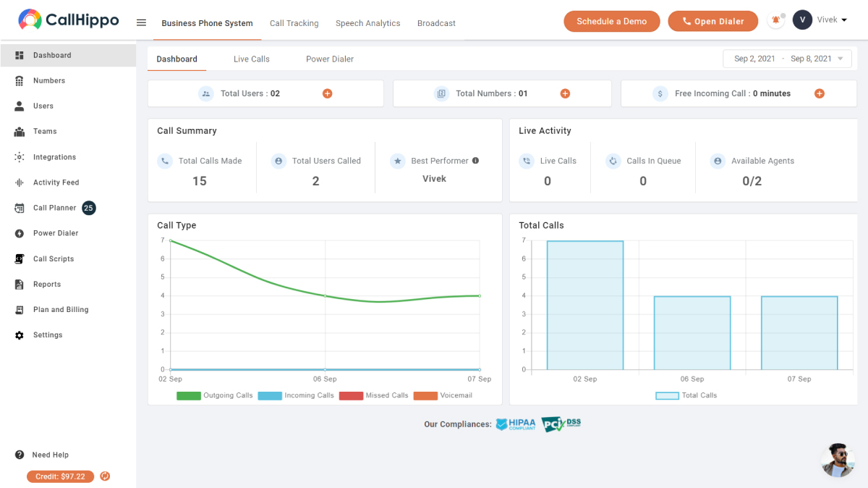Switch to Call Tracking tab
The height and width of the screenshot is (488, 868).
point(294,23)
